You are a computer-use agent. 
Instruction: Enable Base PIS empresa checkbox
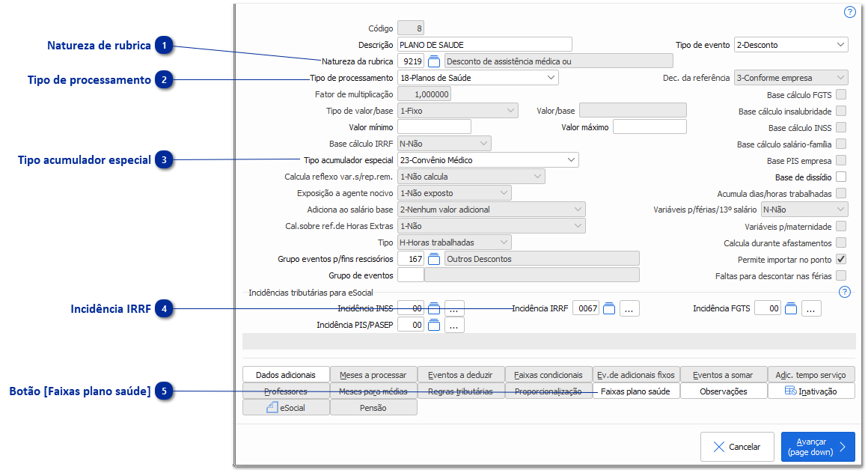coord(841,161)
